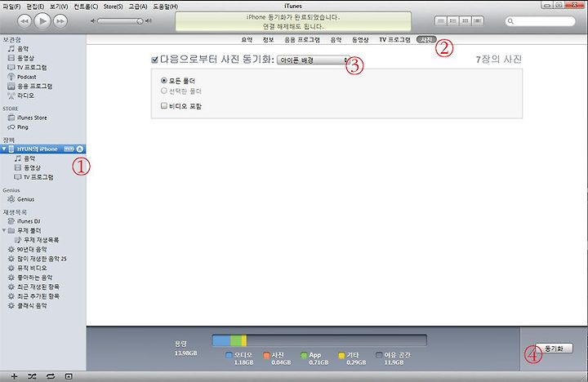Open 좋아하는 음악 smart playlist

pyautogui.click(x=35, y=278)
